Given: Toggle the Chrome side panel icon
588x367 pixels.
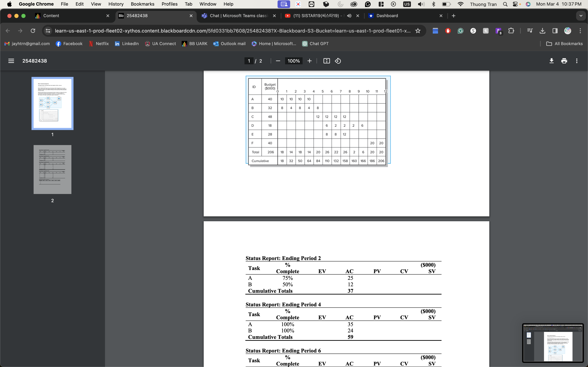Looking at the screenshot, I should pos(555,31).
